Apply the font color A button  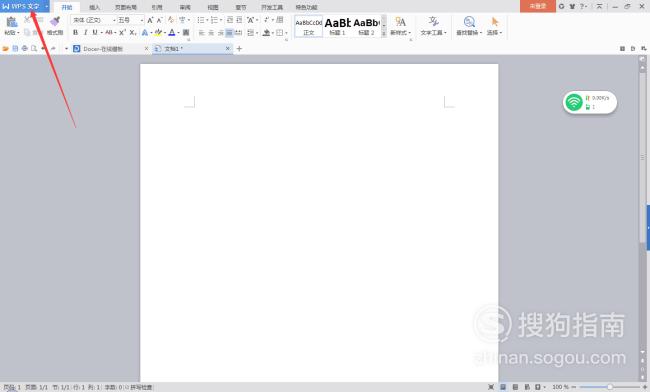click(x=172, y=32)
